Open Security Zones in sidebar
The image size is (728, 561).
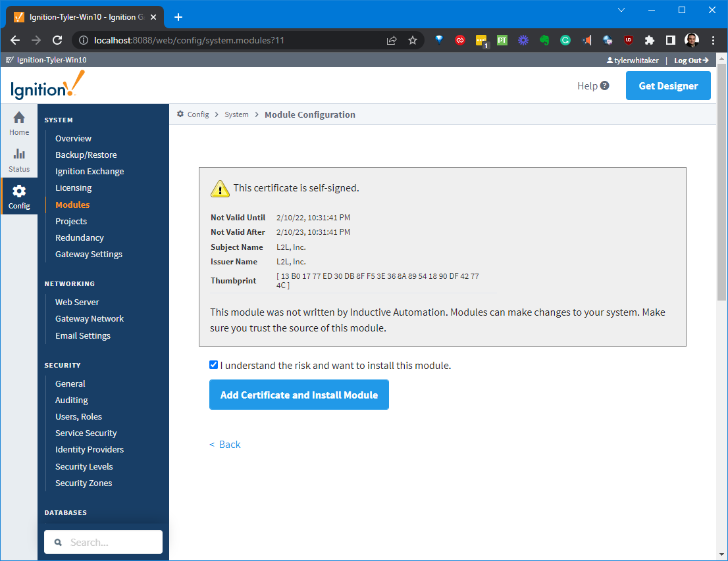click(x=84, y=483)
